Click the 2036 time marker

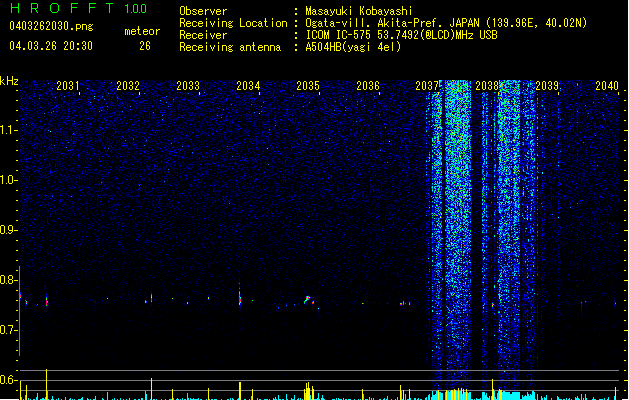point(368,86)
